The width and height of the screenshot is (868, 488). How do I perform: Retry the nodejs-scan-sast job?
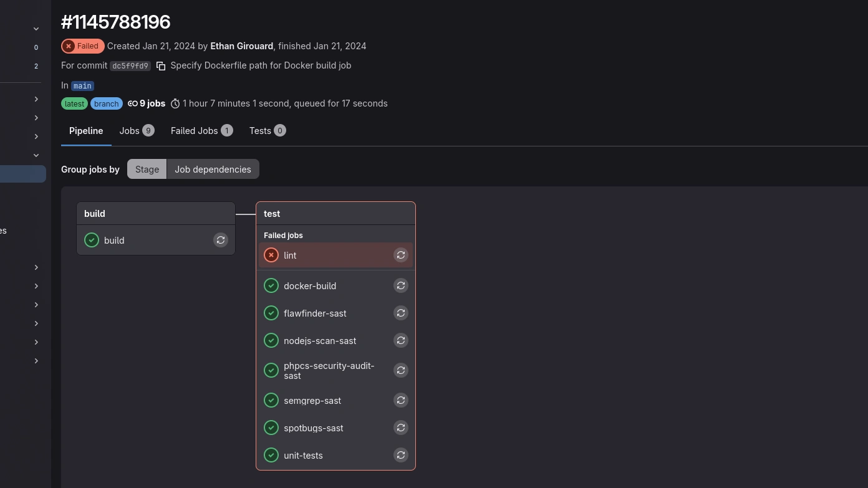401,340
